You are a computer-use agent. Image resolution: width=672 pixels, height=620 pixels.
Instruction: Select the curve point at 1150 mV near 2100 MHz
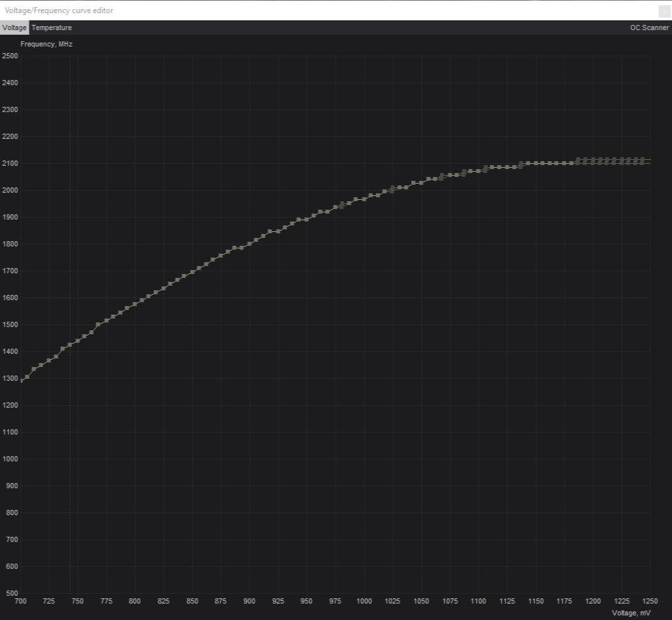point(536,163)
